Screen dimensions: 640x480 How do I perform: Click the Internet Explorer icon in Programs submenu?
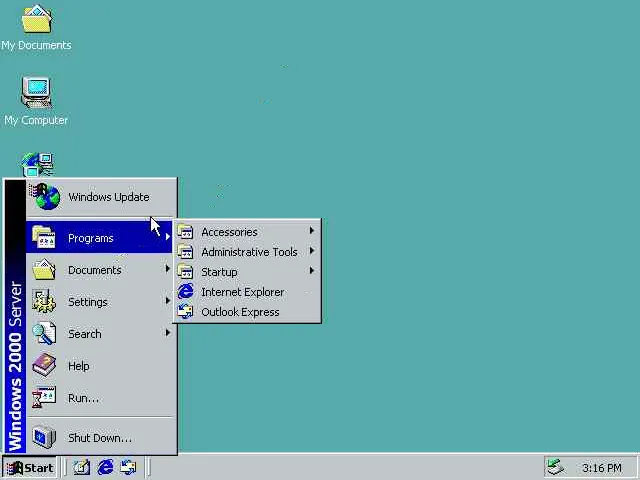pyautogui.click(x=185, y=292)
